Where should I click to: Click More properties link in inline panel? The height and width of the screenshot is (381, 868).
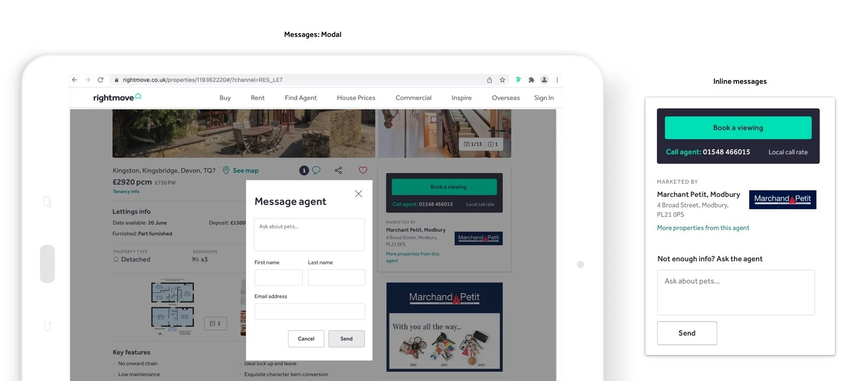703,228
